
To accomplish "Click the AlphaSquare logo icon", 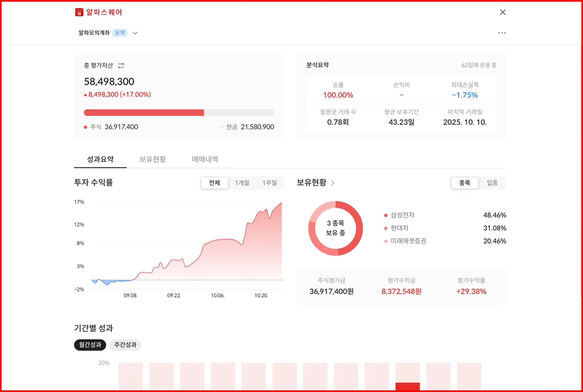I will click(x=79, y=12).
